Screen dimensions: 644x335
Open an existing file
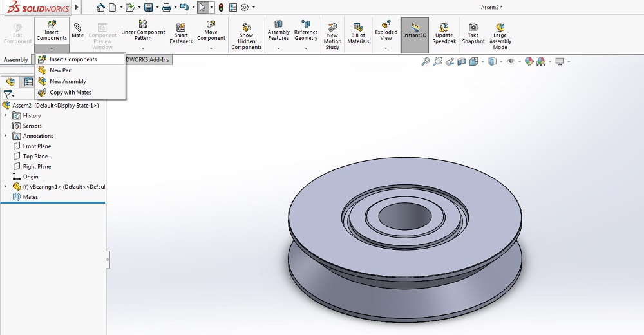[x=130, y=7]
